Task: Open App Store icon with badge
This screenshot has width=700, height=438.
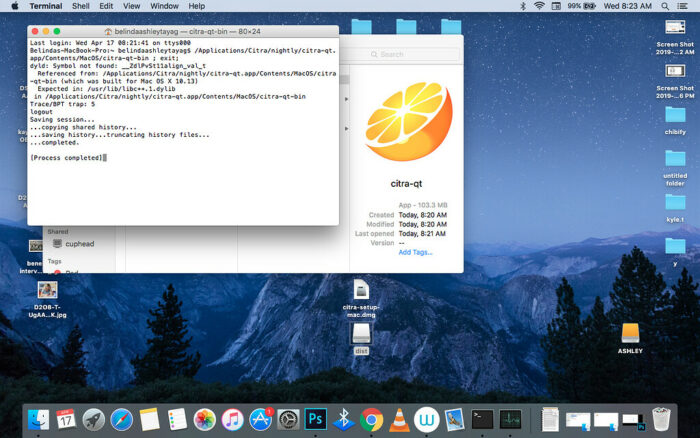Action: 260,420
